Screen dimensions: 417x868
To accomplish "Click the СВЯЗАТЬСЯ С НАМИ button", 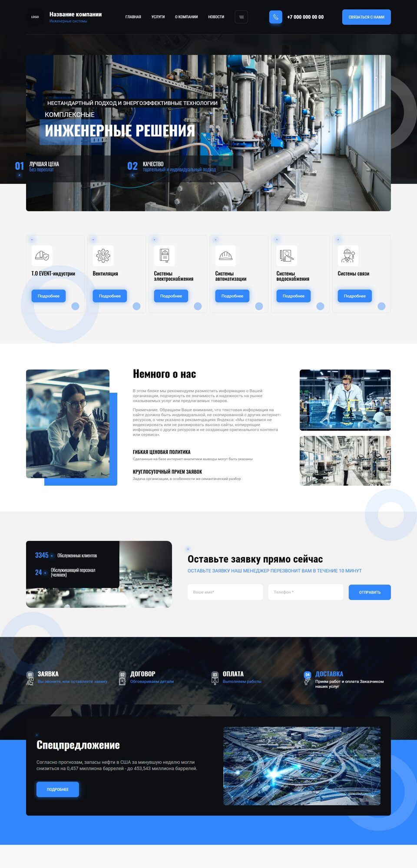I will coord(366,17).
